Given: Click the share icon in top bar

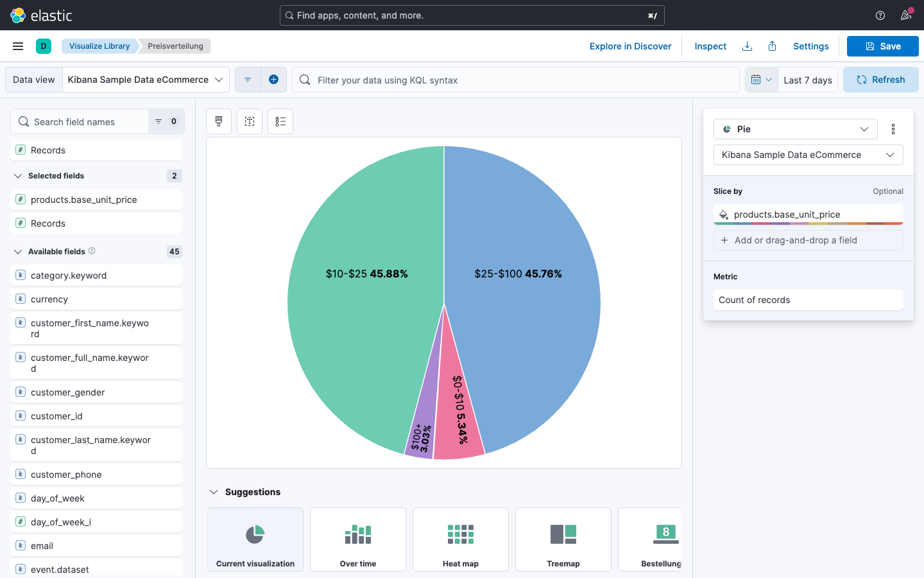Looking at the screenshot, I should coord(773,46).
